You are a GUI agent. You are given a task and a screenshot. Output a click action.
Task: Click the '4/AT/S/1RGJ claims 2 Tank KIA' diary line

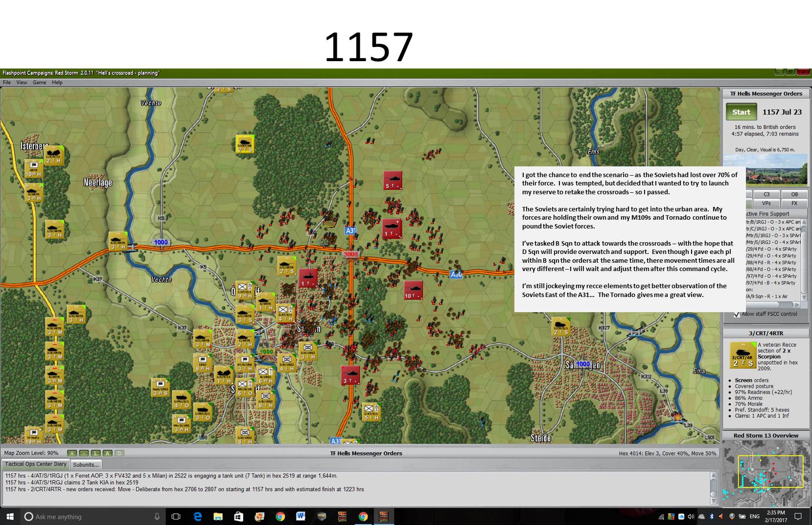click(x=72, y=482)
